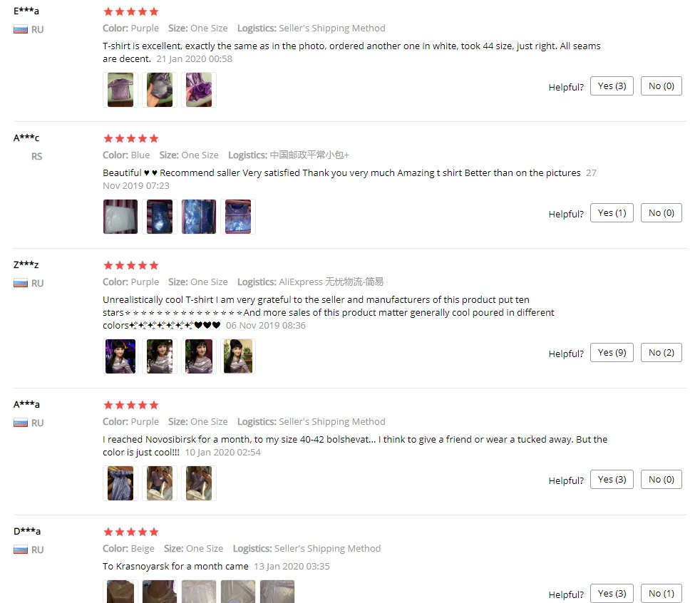Click Yes (3) on A***a's Novosibirsk review
Image resolution: width=700 pixels, height=603 pixels.
pyautogui.click(x=612, y=480)
